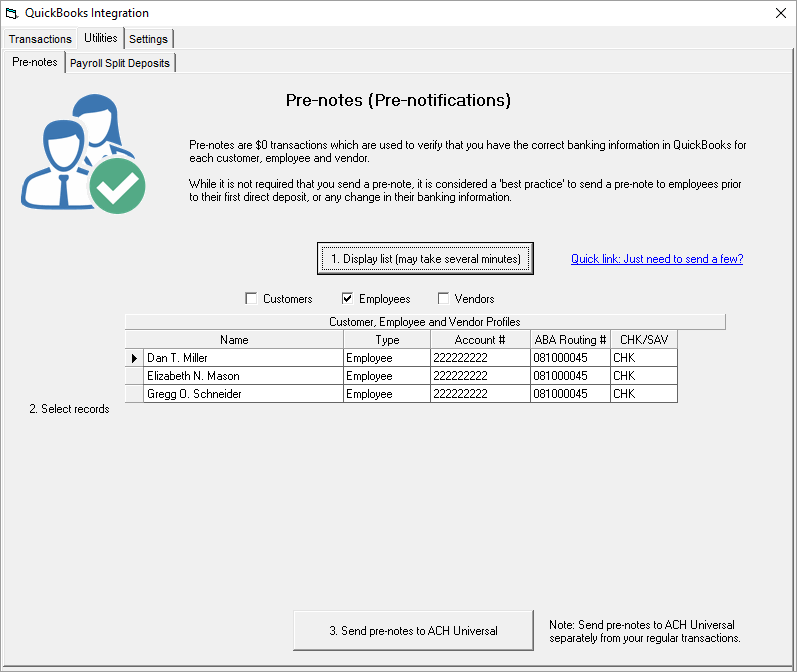Switch to the Transactions tab
Image resolution: width=797 pixels, height=672 pixels.
(40, 39)
